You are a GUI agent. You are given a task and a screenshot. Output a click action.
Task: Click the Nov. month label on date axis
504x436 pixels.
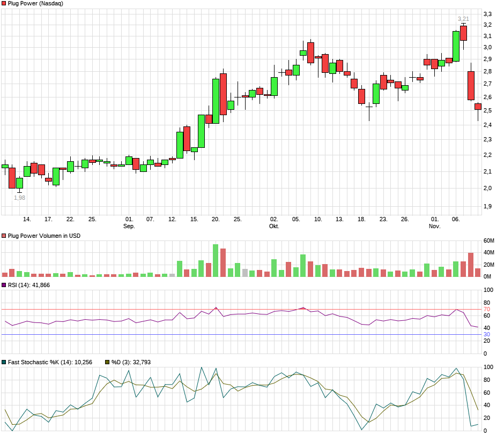click(x=435, y=226)
